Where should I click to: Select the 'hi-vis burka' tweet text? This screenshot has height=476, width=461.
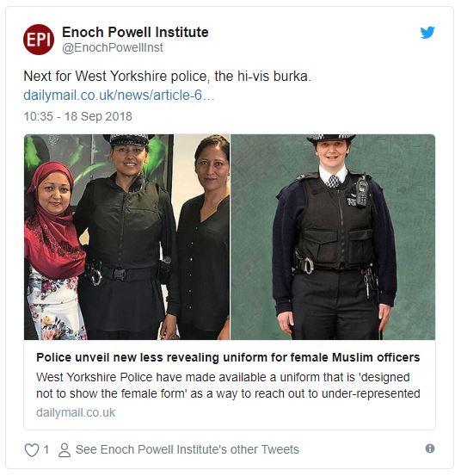168,76
